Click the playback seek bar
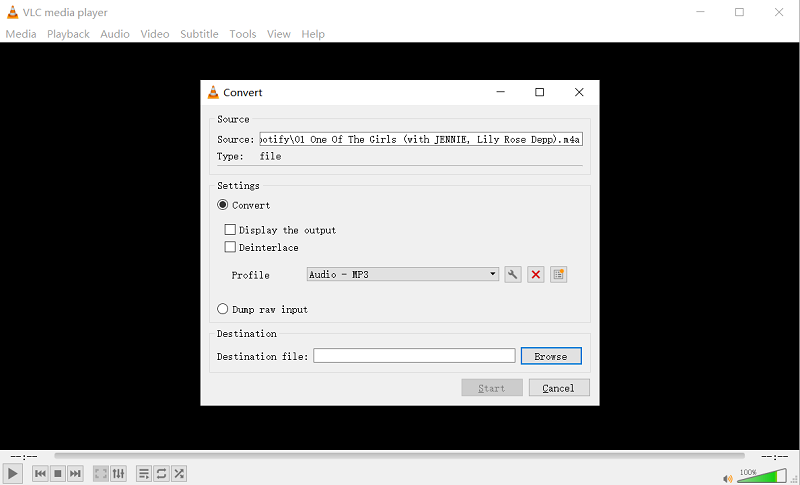Viewport: 800px width, 485px height. point(399,456)
